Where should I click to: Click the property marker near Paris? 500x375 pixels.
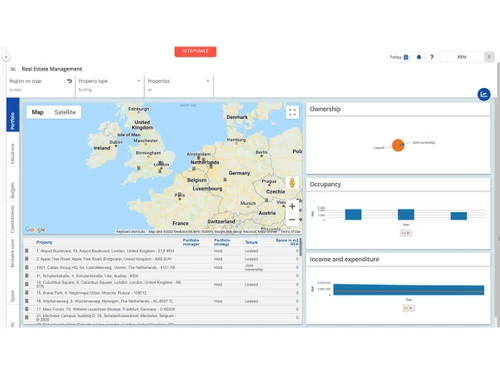click(180, 194)
